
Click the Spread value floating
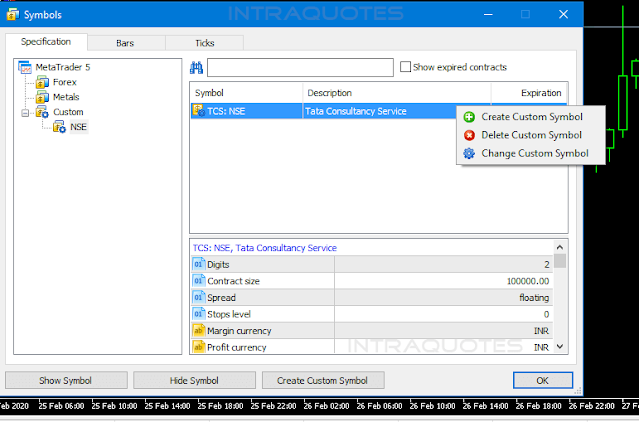coord(534,298)
